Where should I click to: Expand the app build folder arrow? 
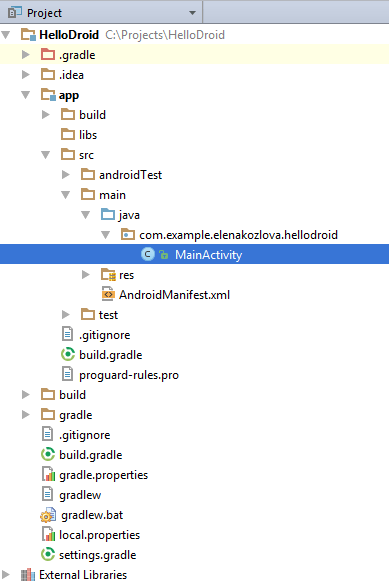pos(46,115)
